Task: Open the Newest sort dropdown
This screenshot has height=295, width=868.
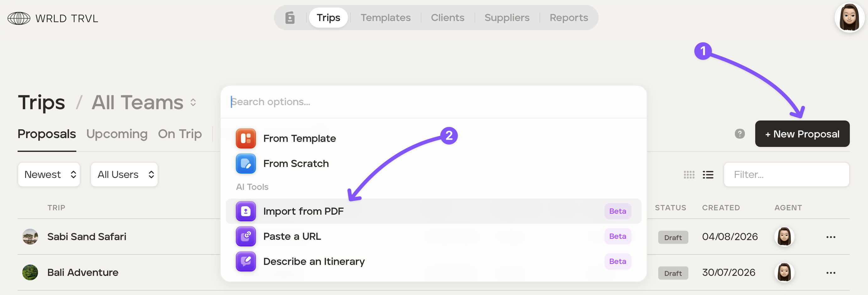Action: (49, 174)
